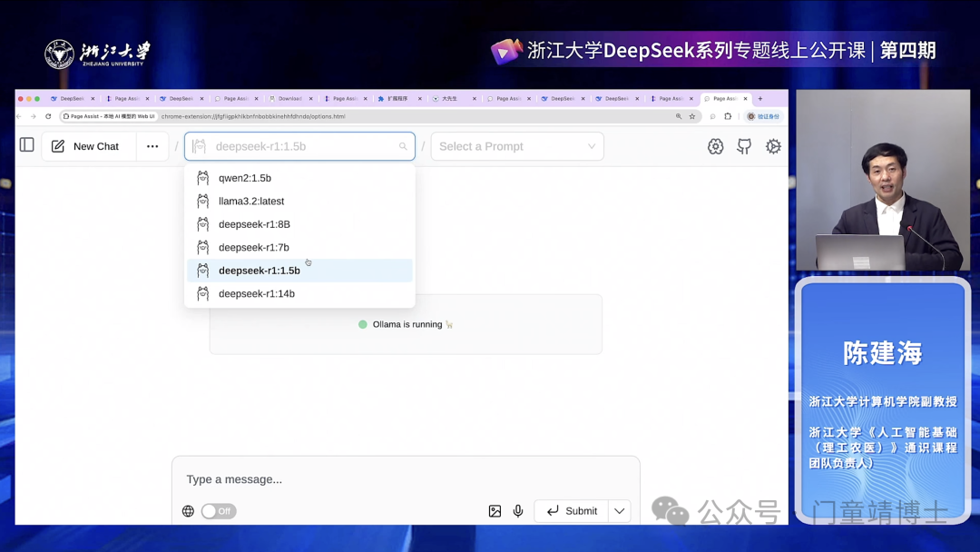Open the GitHub repository icon
Viewport: 980px width, 552px height.
[744, 146]
